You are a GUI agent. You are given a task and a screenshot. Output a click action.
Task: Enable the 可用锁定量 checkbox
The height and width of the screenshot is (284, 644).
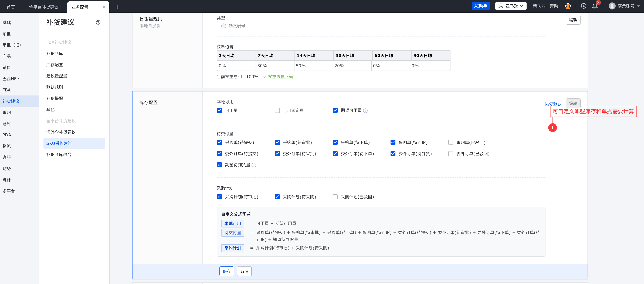[277, 110]
